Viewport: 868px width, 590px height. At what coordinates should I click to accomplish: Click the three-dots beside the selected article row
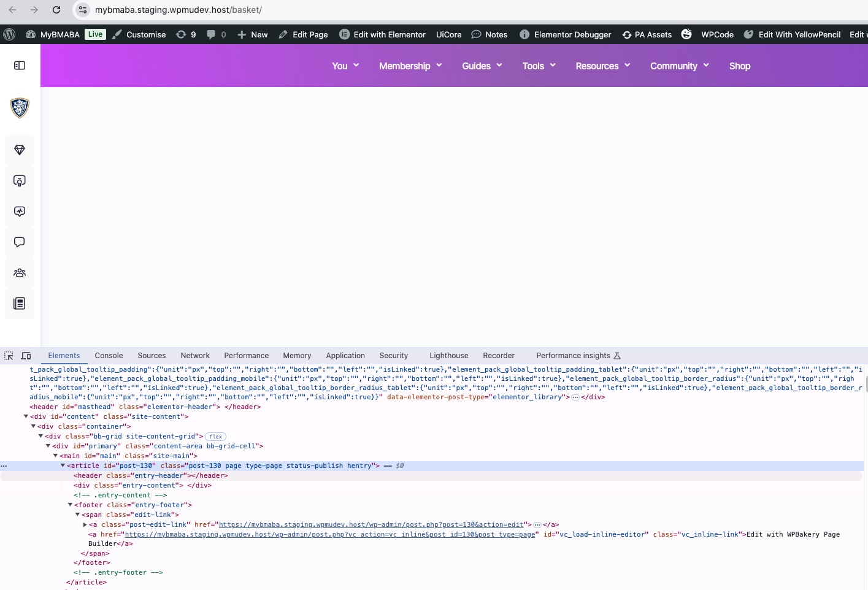[x=4, y=465]
